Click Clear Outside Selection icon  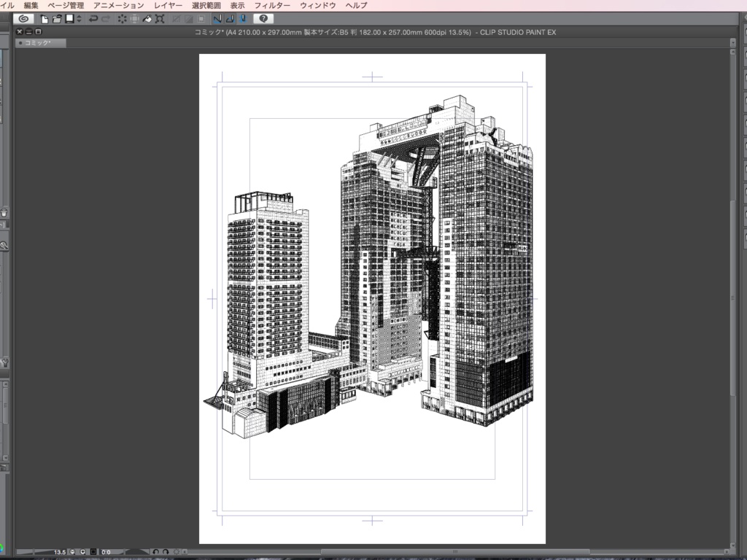click(135, 18)
